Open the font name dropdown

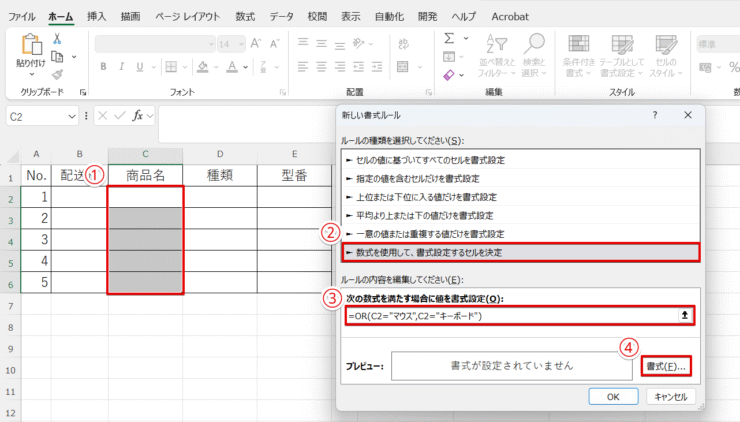click(x=211, y=44)
